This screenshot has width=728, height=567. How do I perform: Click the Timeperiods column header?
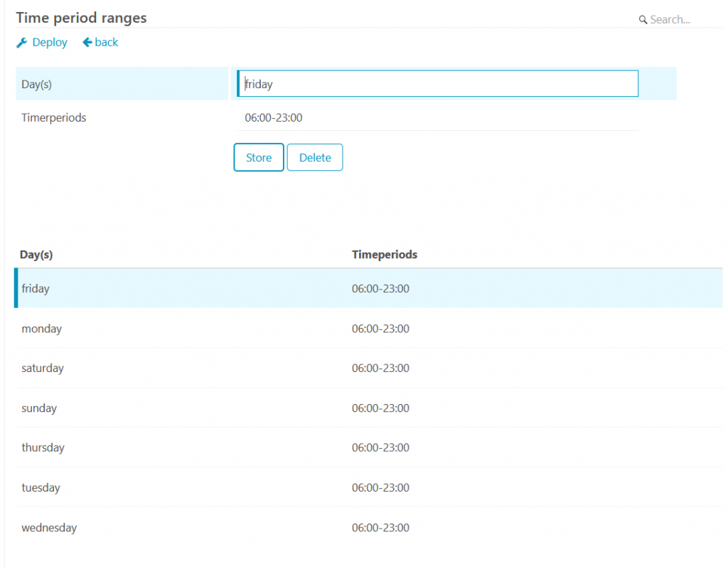point(385,255)
